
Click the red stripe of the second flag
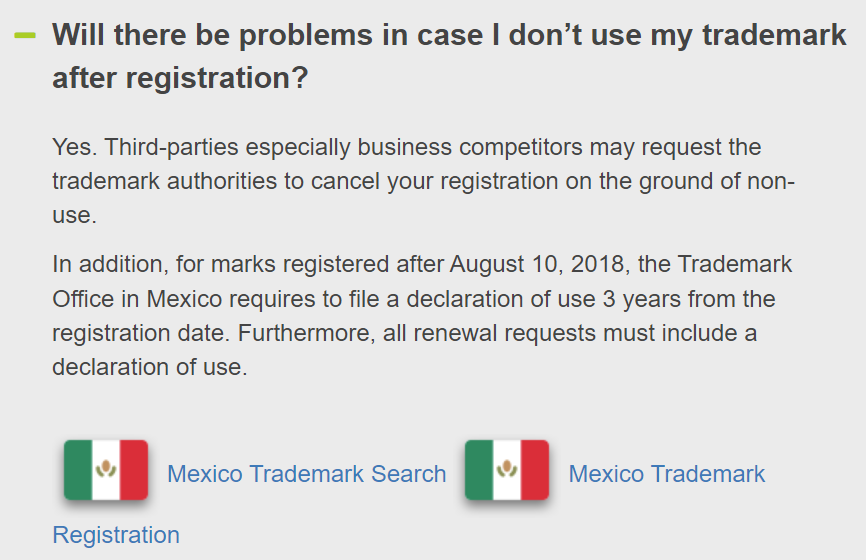click(x=535, y=470)
